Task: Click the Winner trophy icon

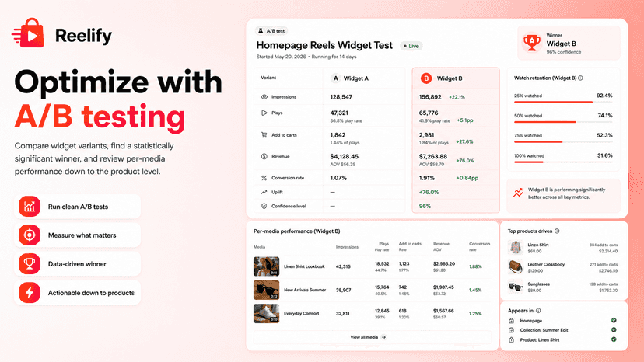Action: click(x=531, y=42)
